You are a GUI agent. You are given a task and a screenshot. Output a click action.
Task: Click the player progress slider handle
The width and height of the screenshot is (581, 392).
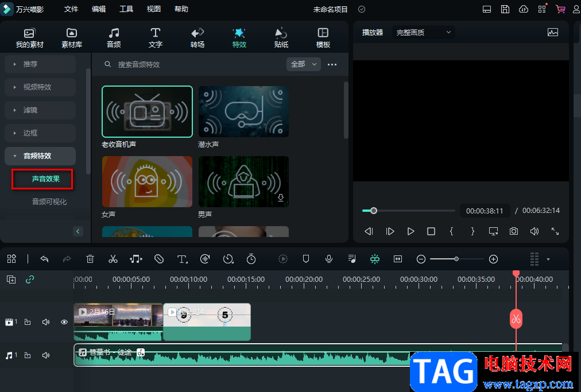(x=374, y=211)
